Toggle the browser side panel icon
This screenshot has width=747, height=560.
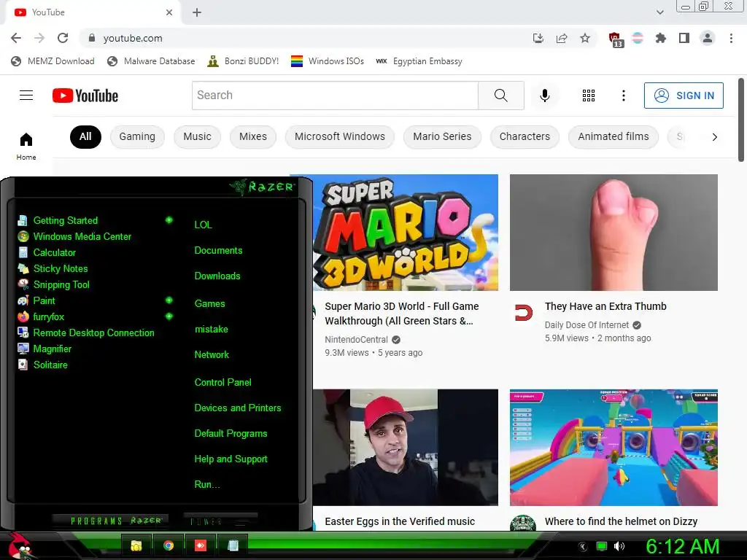point(684,38)
